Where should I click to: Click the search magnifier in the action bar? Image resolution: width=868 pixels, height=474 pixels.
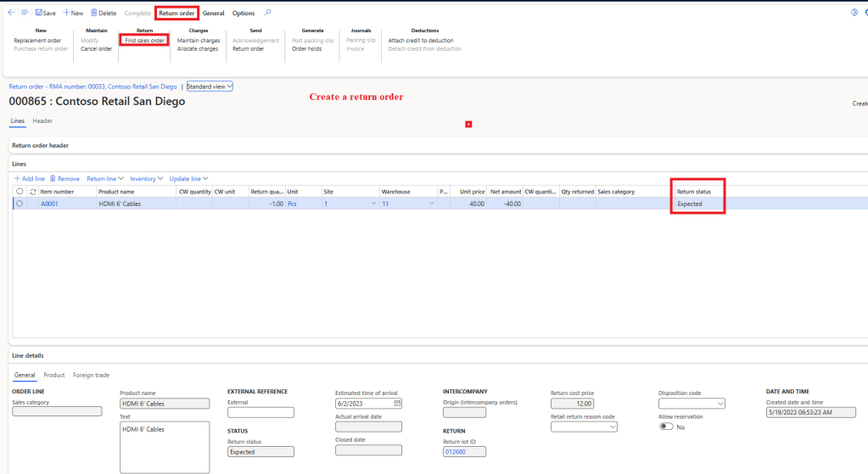268,13
